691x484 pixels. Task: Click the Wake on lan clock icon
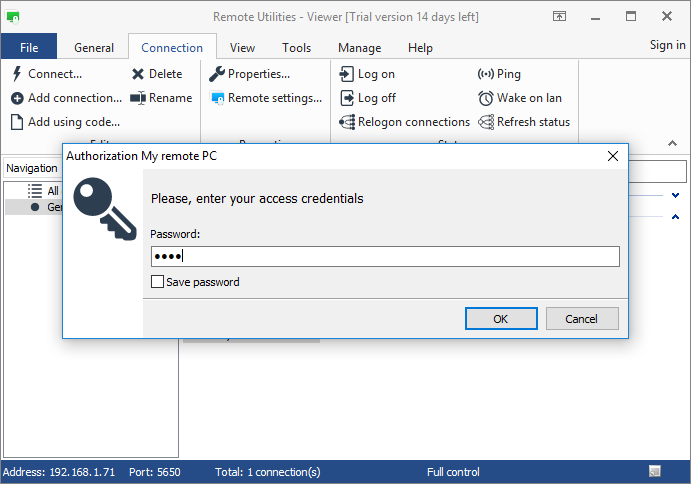click(x=486, y=98)
